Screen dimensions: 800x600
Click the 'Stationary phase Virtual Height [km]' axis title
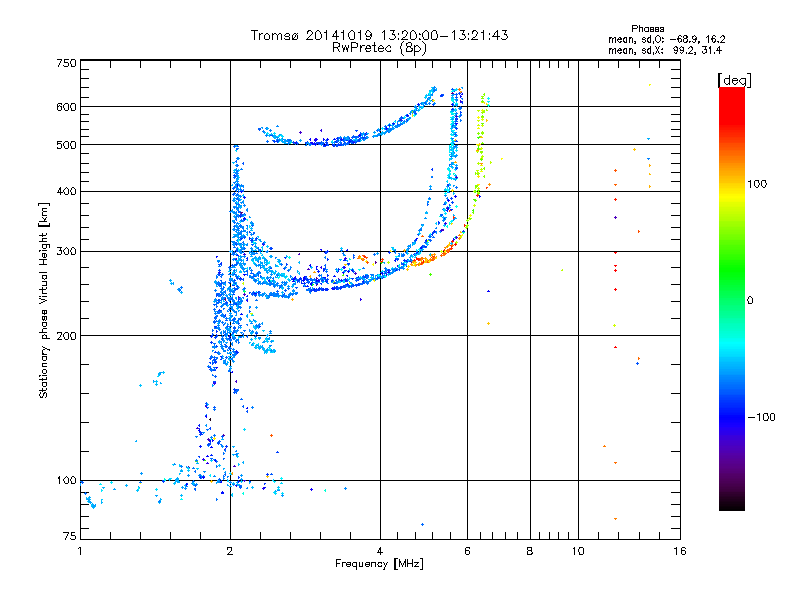[x=44, y=301]
